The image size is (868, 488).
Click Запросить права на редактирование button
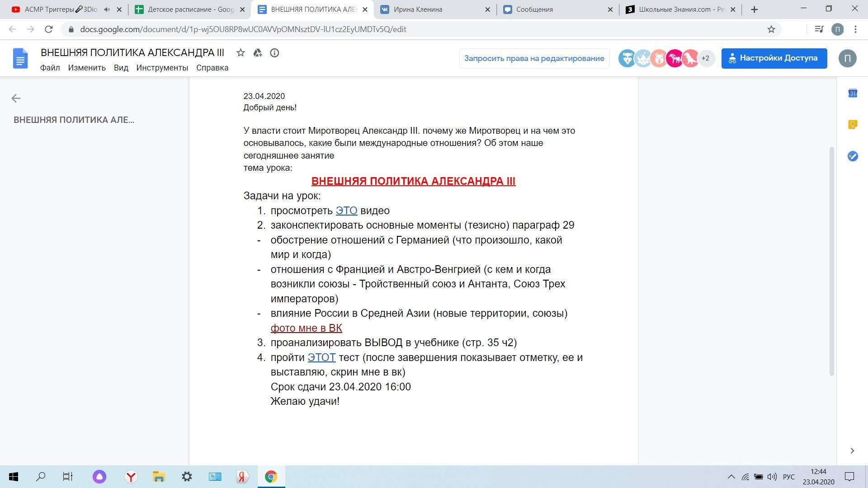[534, 58]
